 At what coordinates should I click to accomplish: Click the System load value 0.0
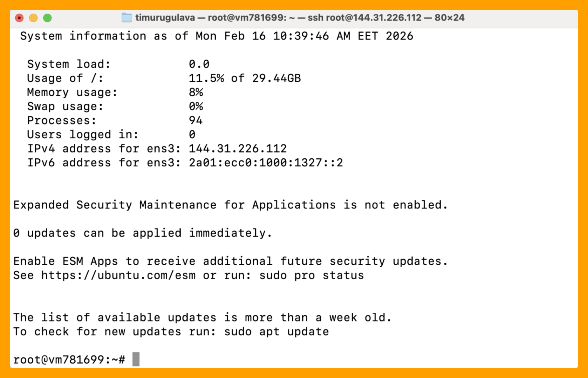point(199,64)
